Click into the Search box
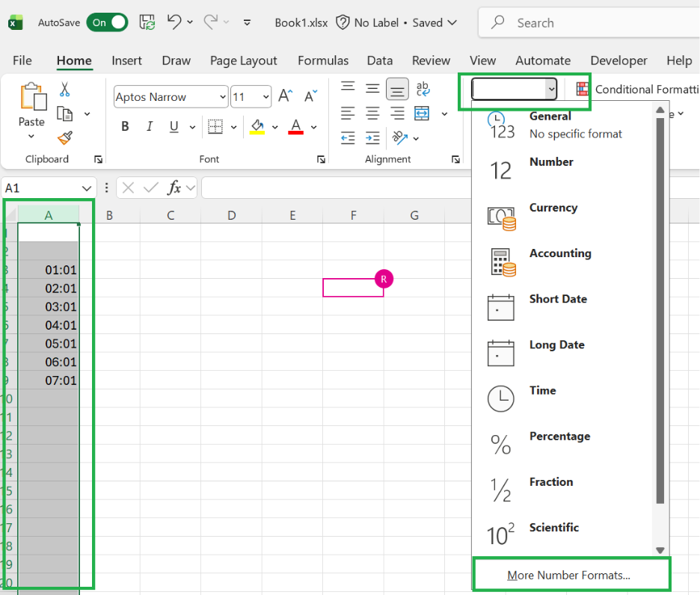The width and height of the screenshot is (700, 595). click(589, 22)
